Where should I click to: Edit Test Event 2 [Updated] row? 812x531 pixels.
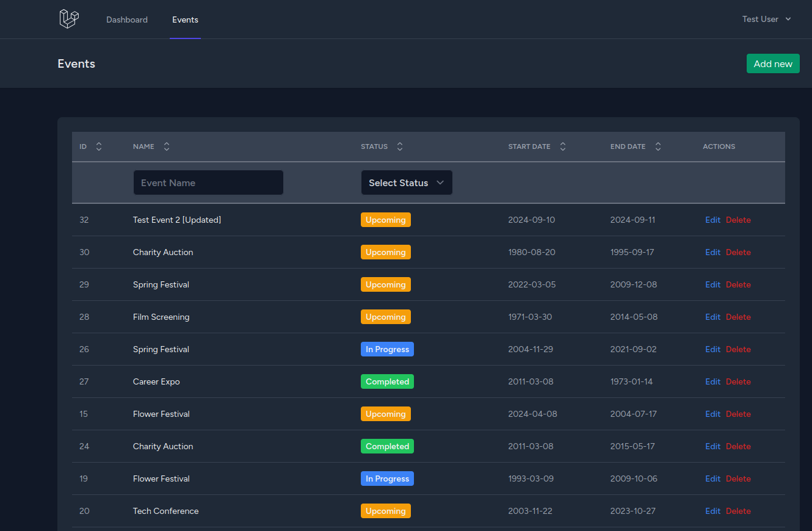(x=712, y=220)
